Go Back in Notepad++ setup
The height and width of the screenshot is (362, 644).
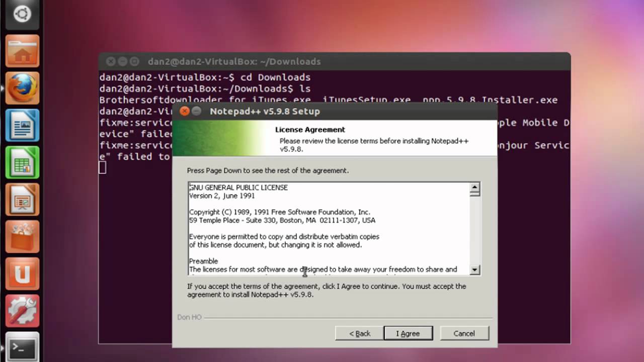[360, 333]
